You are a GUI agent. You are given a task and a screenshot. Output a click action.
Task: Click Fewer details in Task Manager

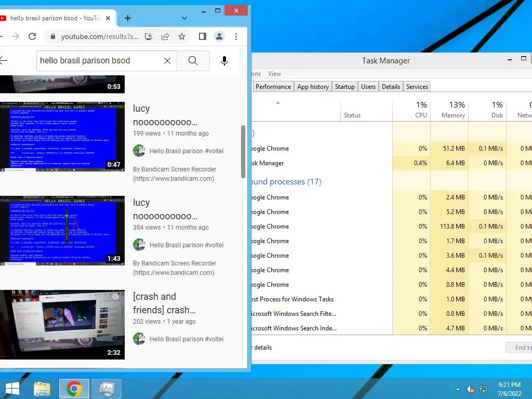point(262,348)
